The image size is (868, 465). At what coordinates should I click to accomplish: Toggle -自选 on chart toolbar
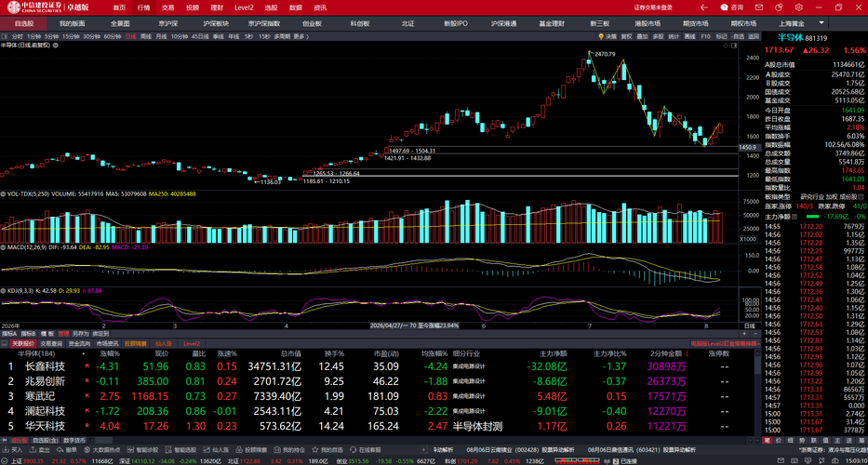tap(738, 36)
